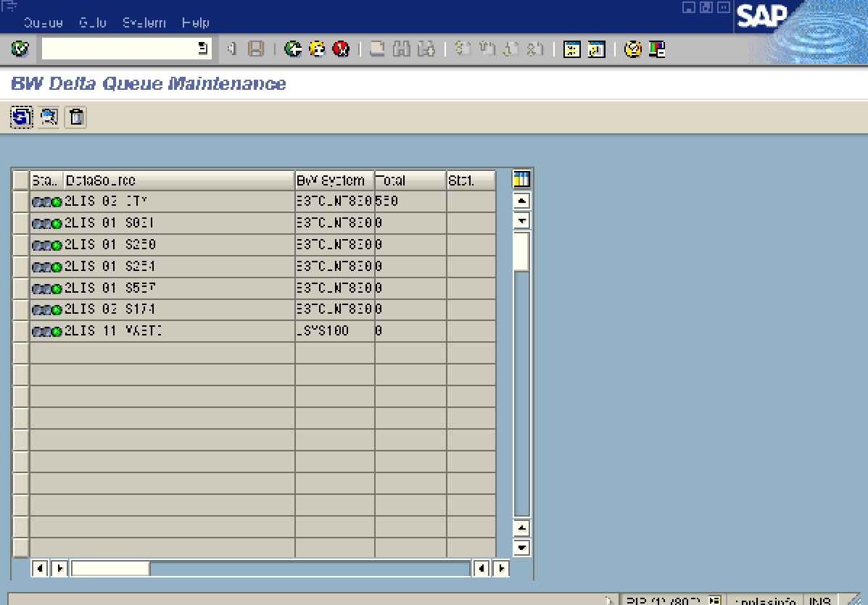Toggle row selector beside the S174 row

pyautogui.click(x=20, y=309)
